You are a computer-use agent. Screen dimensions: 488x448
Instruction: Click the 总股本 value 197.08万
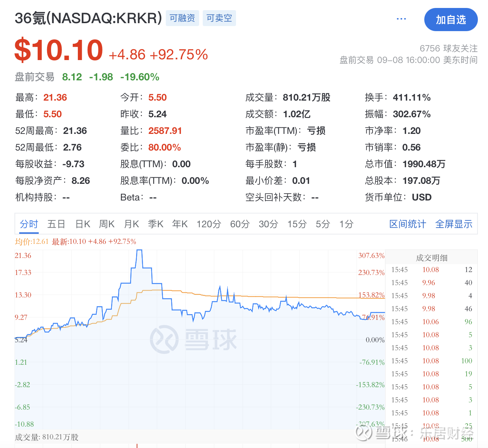point(421,181)
